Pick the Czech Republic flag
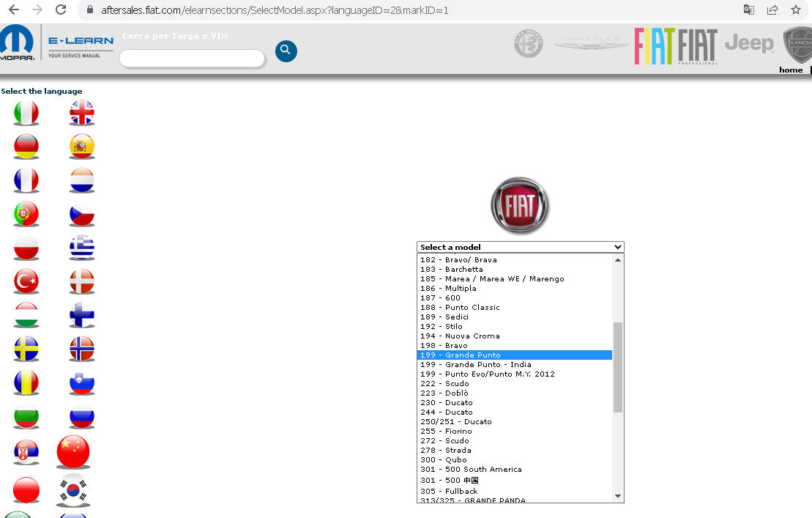This screenshot has width=812, height=518. click(x=82, y=214)
